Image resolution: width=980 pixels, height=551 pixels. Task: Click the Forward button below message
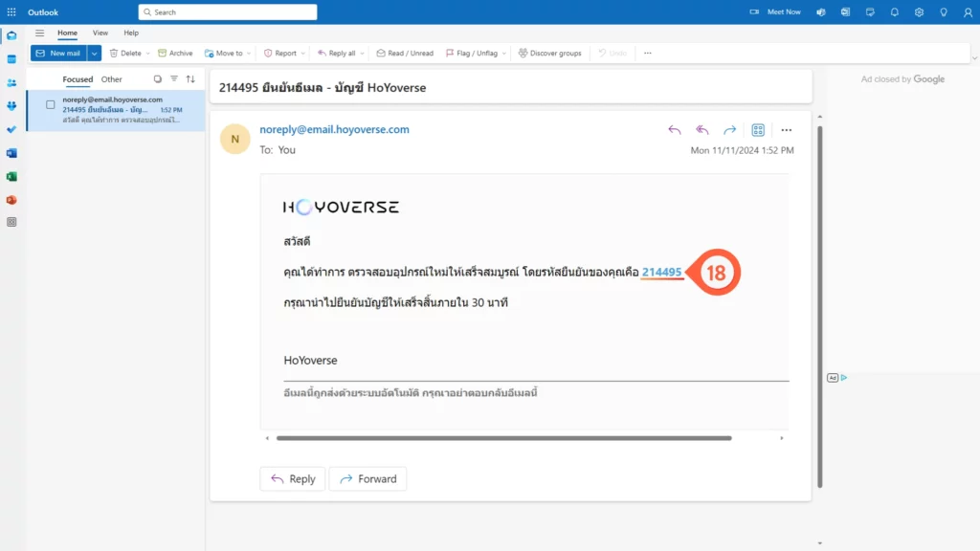tap(367, 478)
